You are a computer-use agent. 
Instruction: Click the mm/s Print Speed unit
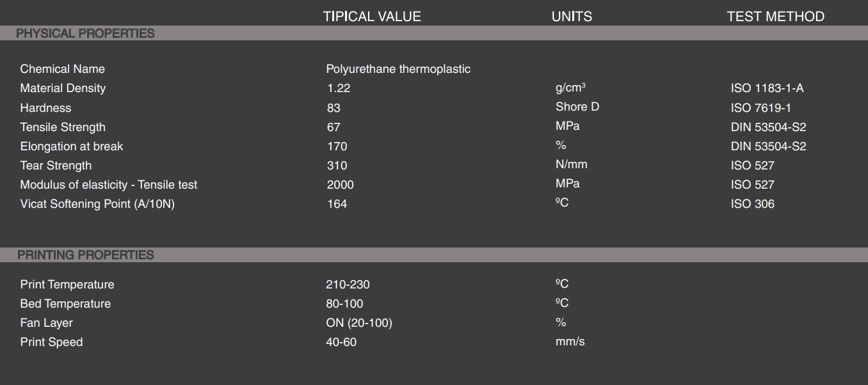point(570,342)
